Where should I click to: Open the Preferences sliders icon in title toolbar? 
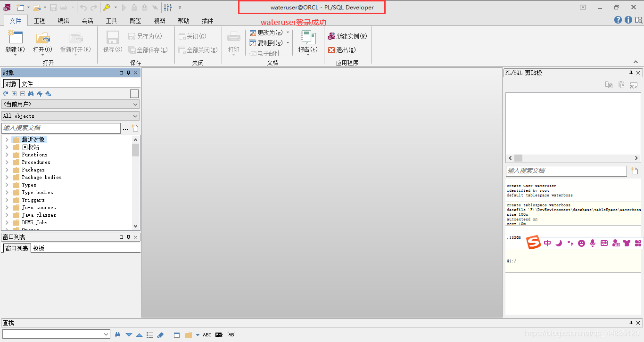[168, 7]
